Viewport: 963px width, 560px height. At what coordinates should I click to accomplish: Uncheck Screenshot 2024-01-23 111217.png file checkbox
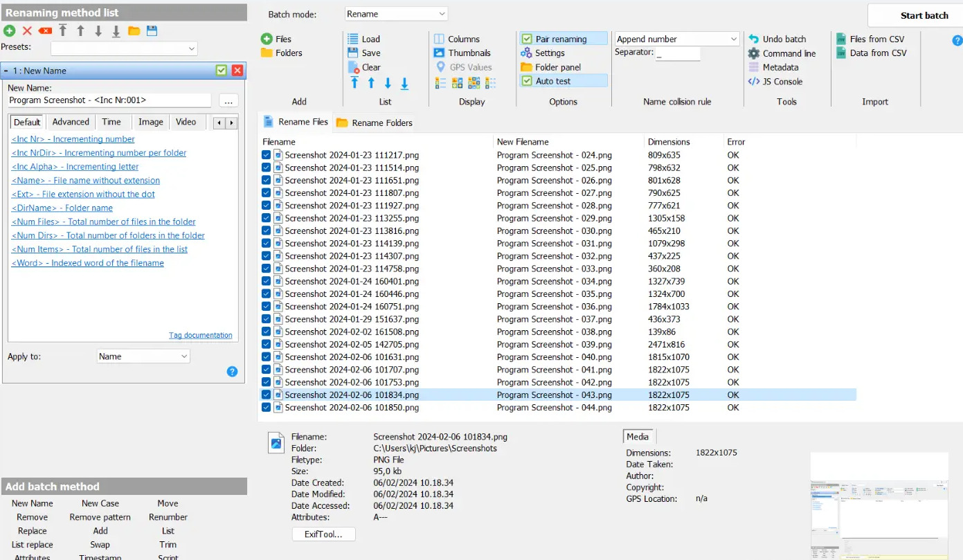point(267,155)
